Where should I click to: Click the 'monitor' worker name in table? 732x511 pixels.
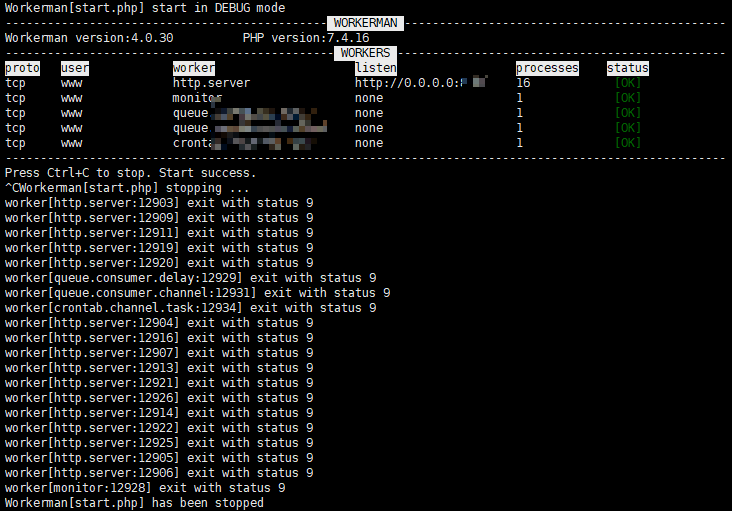click(x=197, y=98)
